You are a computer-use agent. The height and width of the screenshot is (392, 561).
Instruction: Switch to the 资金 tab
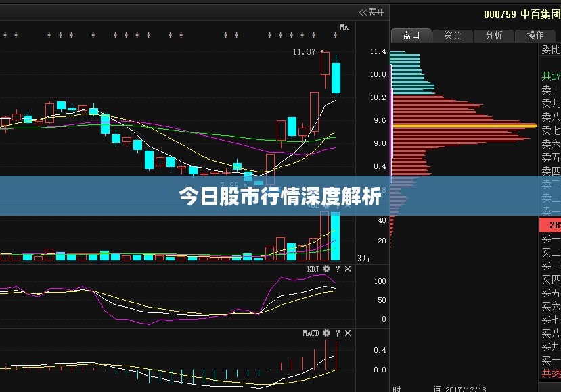coord(453,35)
